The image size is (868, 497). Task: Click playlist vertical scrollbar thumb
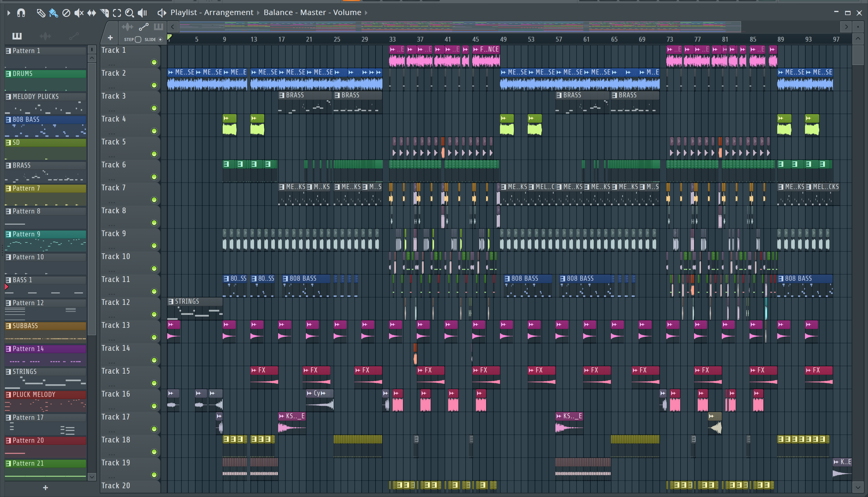coord(858,55)
